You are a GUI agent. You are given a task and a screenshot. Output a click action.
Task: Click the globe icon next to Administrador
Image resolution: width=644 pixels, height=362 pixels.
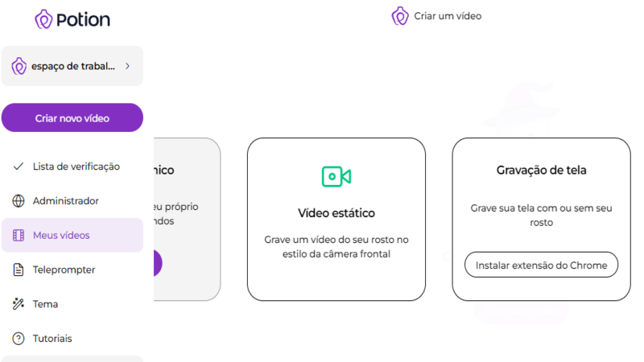19,201
